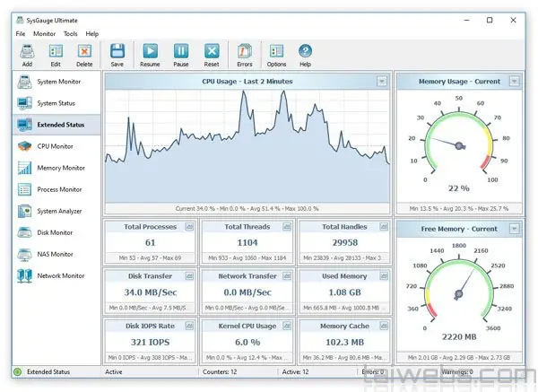538x392 pixels.
Task: Expand the Memory Usage gauge dropdown
Action: pos(514,82)
